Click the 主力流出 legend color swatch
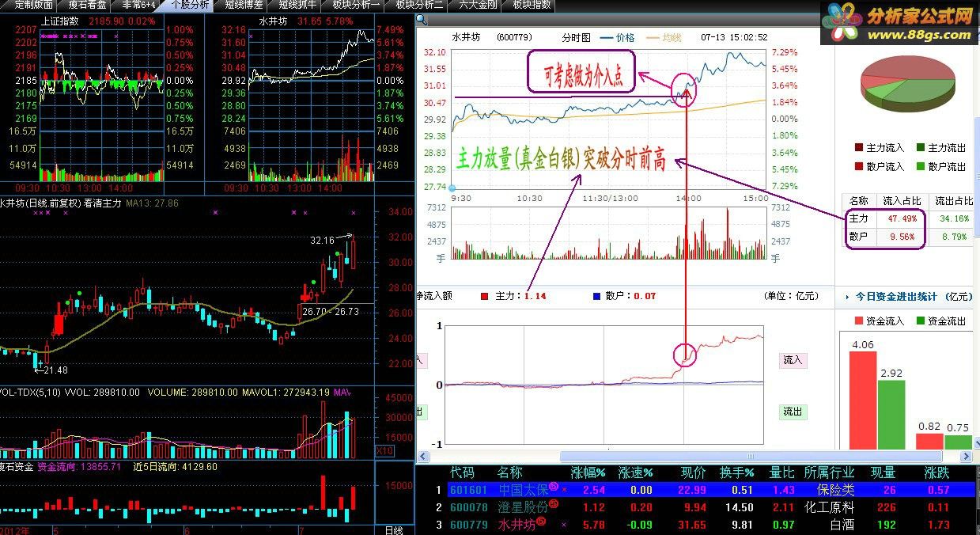 point(921,148)
